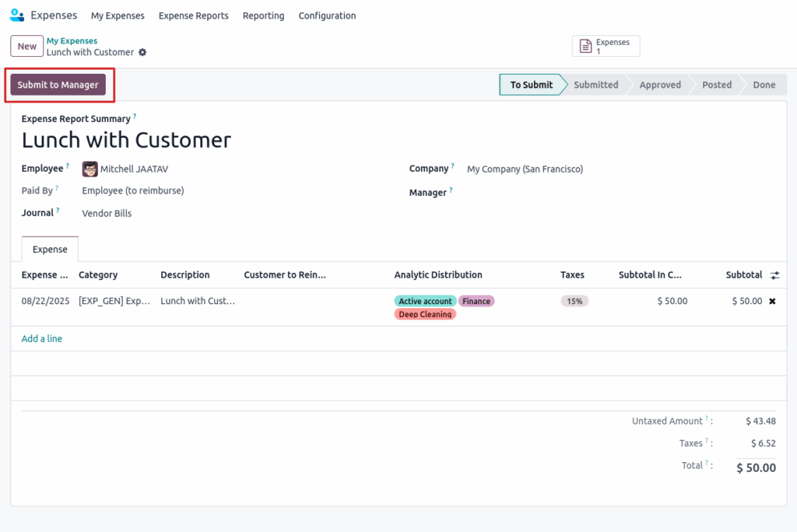The image size is (797, 532).
Task: Click help tooltip next to Expense Report Summary
Action: (x=135, y=117)
